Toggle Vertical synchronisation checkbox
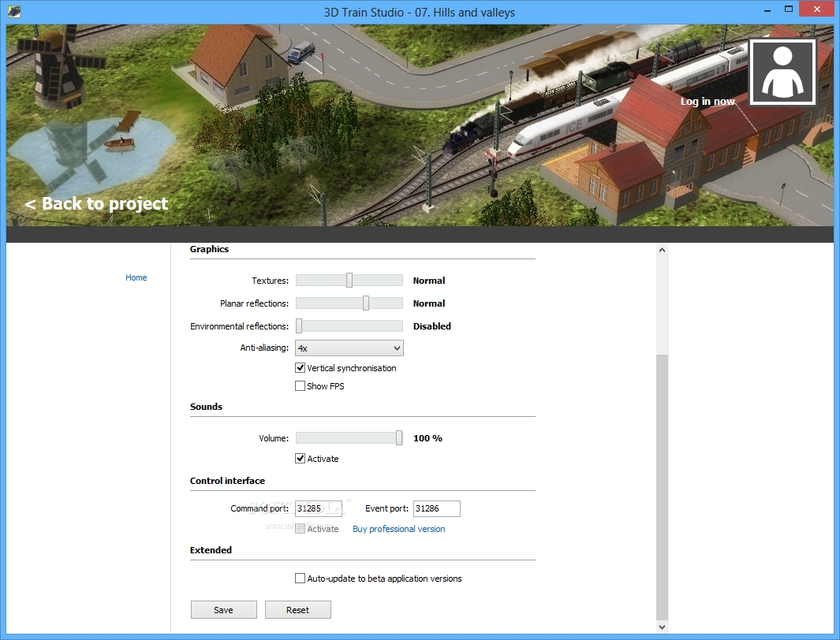The height and width of the screenshot is (640, 840). pos(300,368)
